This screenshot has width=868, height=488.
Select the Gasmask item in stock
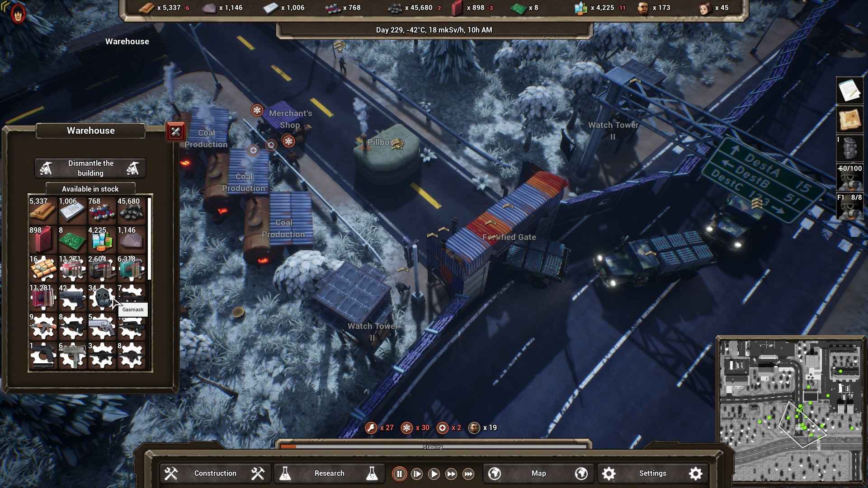(102, 298)
